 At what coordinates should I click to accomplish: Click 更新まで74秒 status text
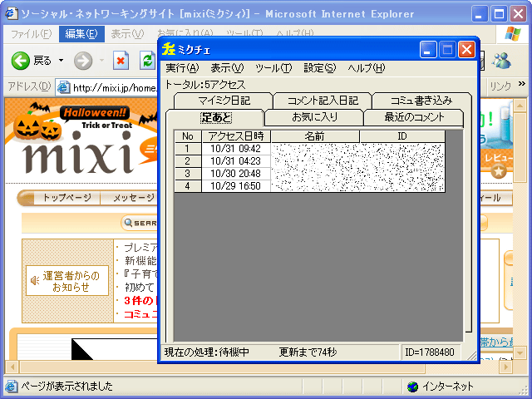click(x=308, y=352)
